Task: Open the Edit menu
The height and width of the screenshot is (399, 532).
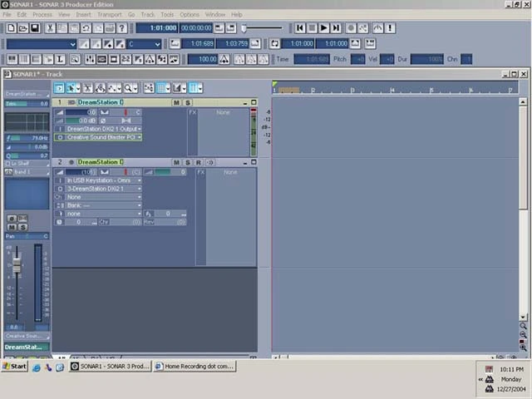Action: [22, 15]
